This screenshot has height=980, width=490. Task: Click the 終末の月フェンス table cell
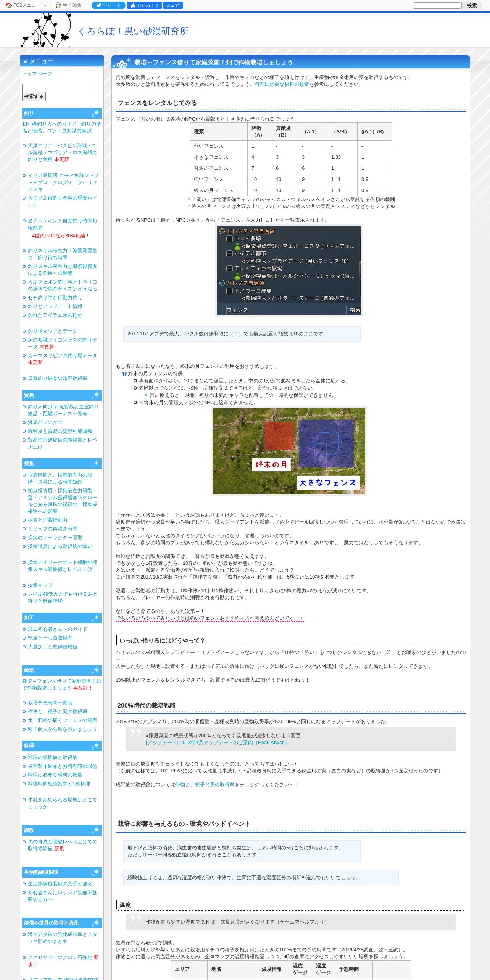point(219,190)
